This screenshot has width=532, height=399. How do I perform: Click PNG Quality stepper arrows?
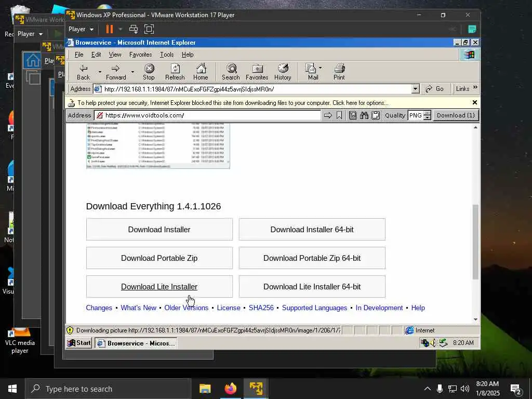coord(428,115)
